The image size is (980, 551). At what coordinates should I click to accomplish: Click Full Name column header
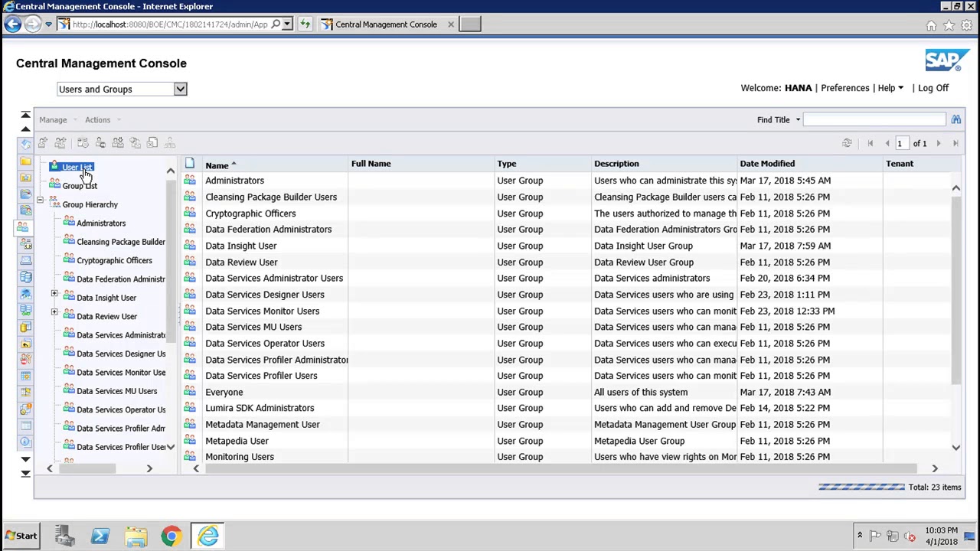(371, 164)
